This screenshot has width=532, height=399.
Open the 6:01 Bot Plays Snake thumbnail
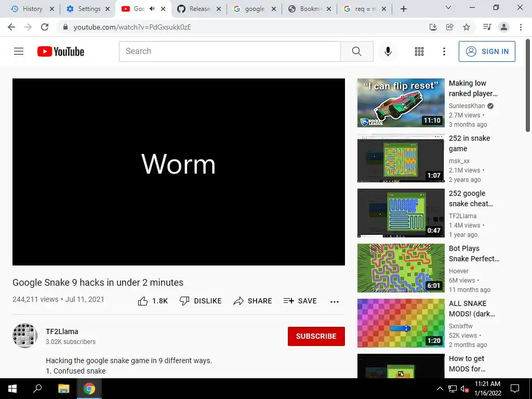pos(401,268)
